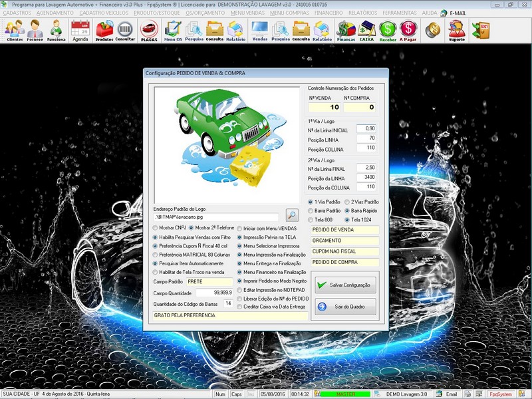The image size is (532, 399).
Task: Open the Clientes toolbar icon
Action: tap(14, 30)
